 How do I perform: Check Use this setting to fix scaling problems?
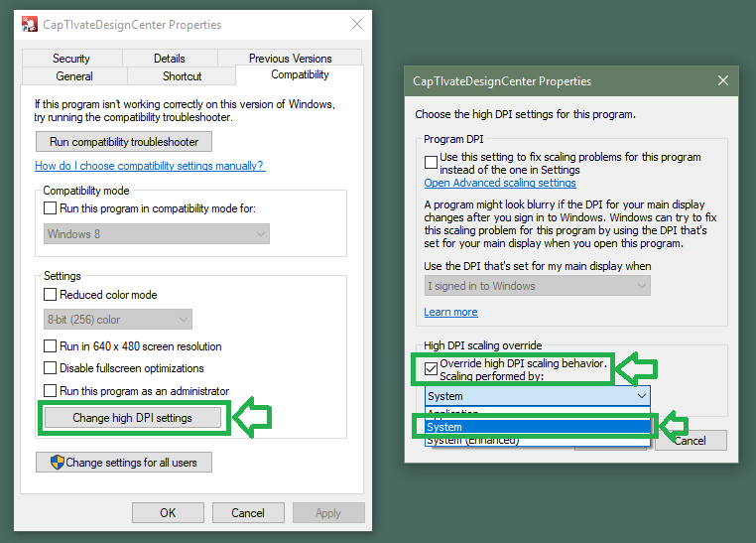[x=431, y=162]
